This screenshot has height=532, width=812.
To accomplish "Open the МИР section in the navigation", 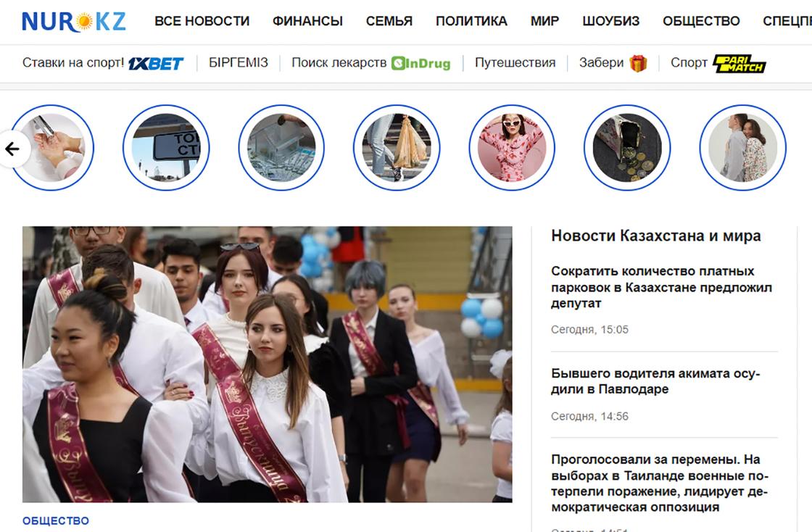I will (x=545, y=22).
